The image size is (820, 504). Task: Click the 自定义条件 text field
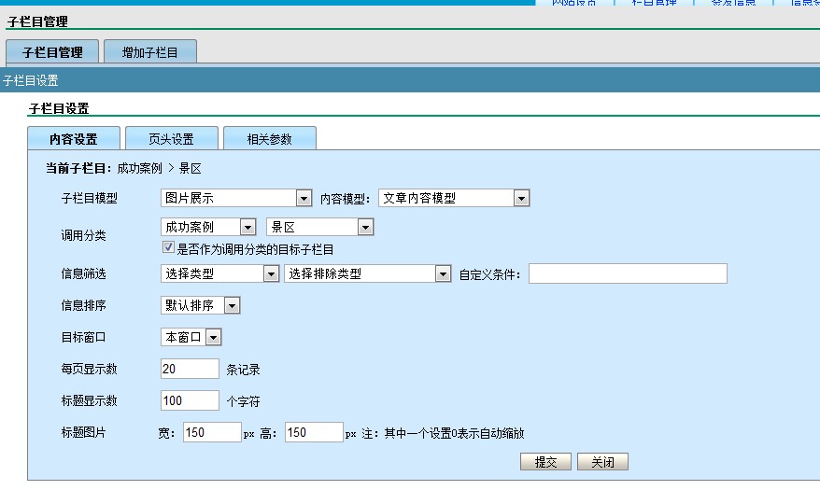click(x=628, y=273)
